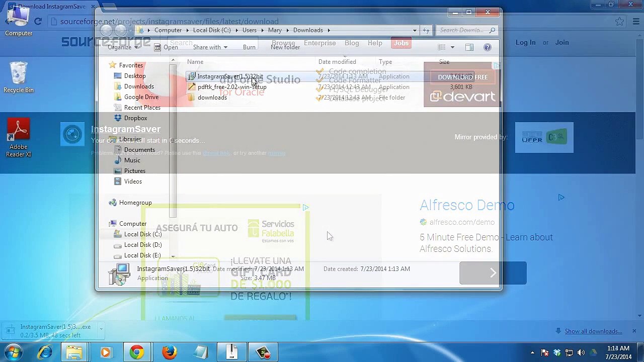Screen dimensions: 644x362
Task: Click the InstagramSaver project logo icon
Action: click(72, 135)
